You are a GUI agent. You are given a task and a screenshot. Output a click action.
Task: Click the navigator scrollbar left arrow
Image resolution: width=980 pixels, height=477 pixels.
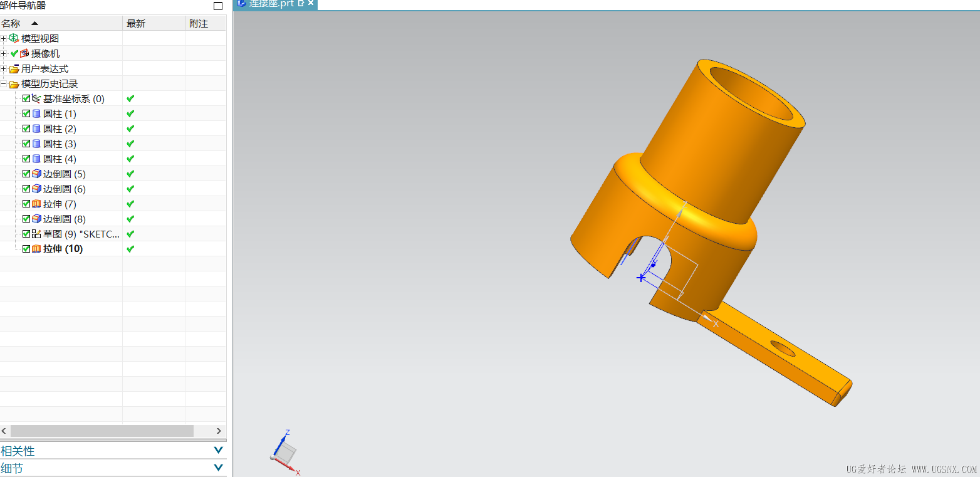pos(5,431)
